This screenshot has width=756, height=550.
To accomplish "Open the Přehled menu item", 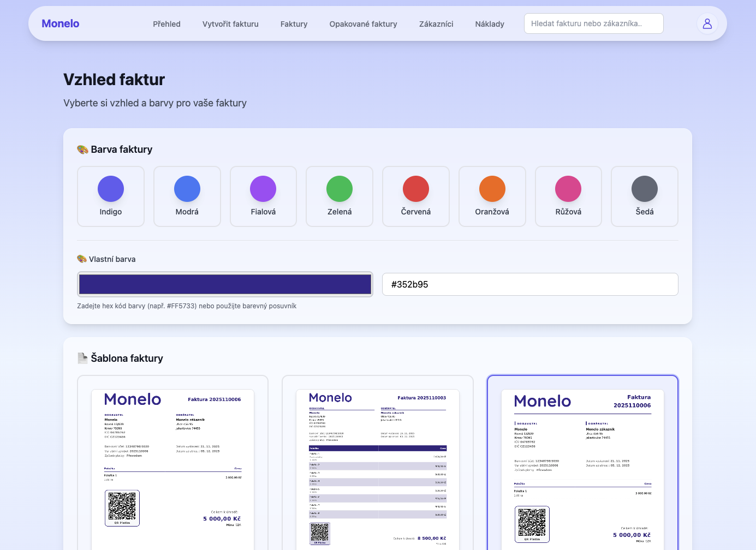I will pos(166,24).
